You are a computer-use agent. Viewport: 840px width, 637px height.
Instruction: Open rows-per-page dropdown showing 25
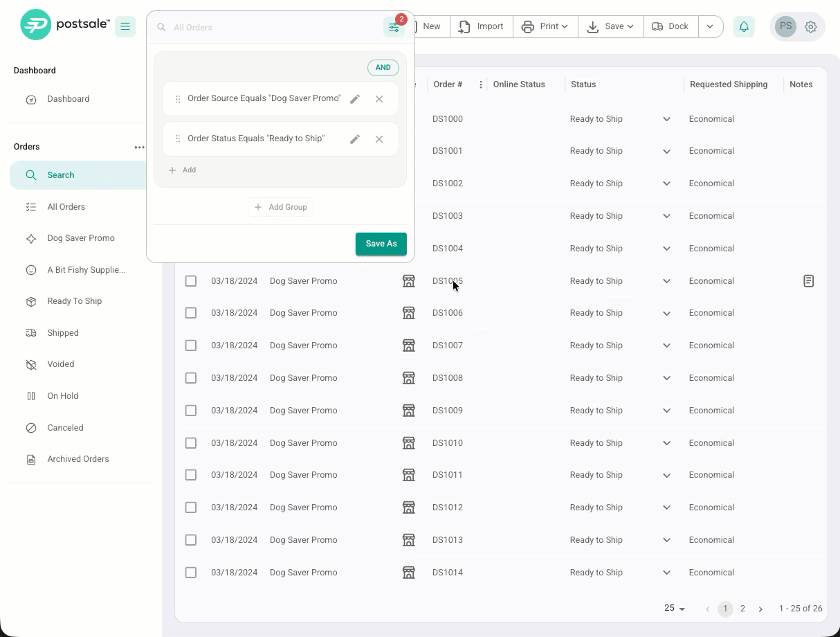675,608
